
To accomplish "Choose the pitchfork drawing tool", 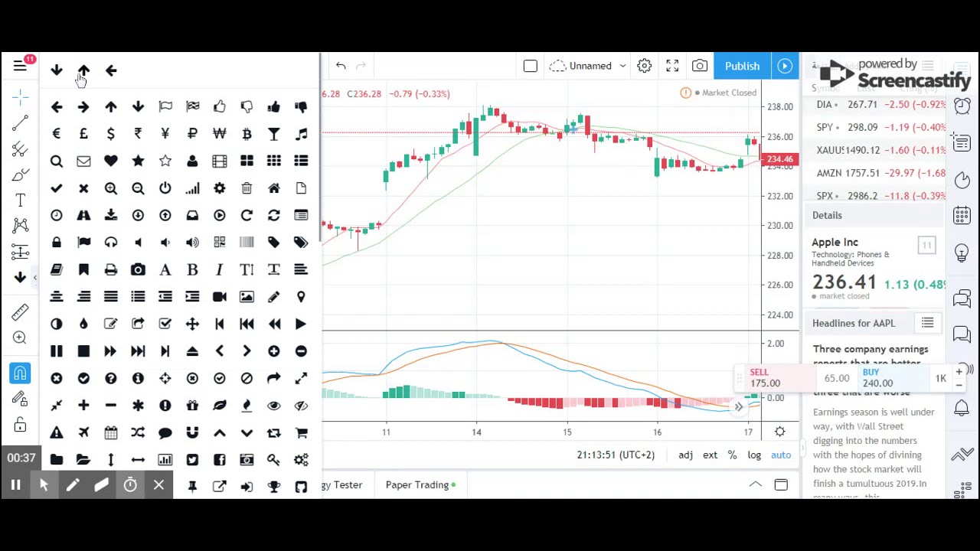I will pyautogui.click(x=20, y=148).
